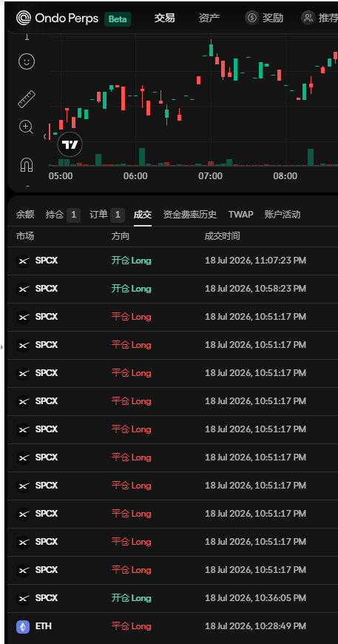Click the 05:00 time axis label

[x=61, y=176]
